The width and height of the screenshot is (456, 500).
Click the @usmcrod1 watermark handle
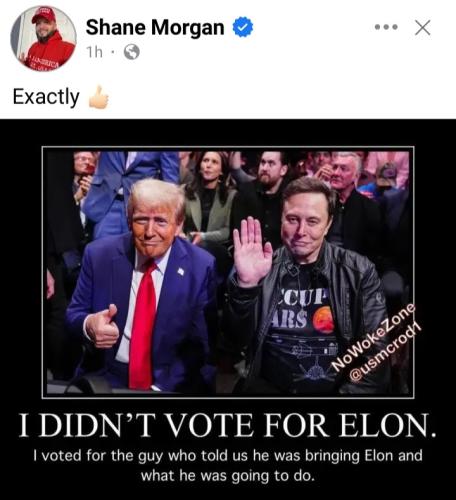coord(385,352)
